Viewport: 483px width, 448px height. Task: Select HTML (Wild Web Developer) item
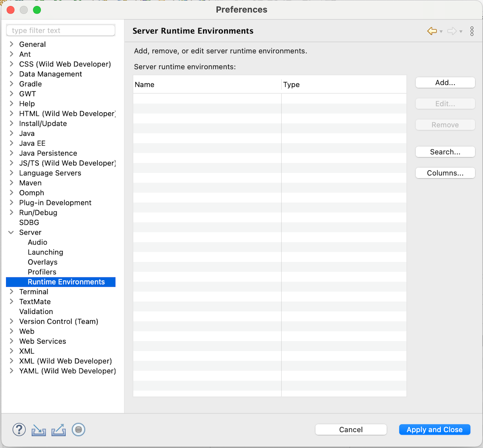[67, 114]
